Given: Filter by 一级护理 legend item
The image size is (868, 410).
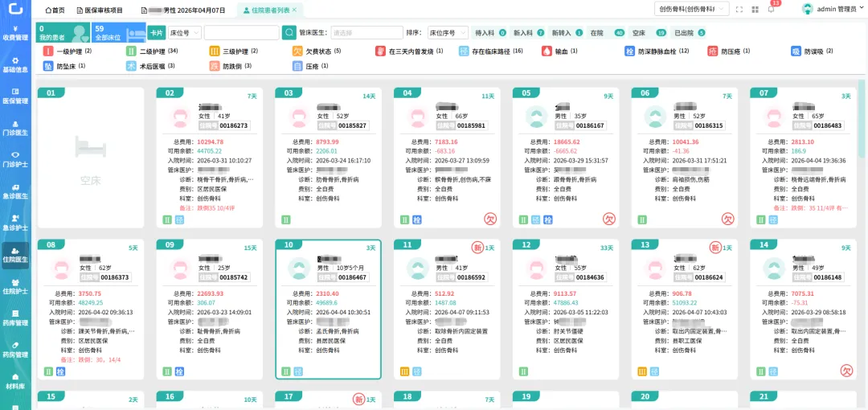Looking at the screenshot, I should tap(68, 51).
